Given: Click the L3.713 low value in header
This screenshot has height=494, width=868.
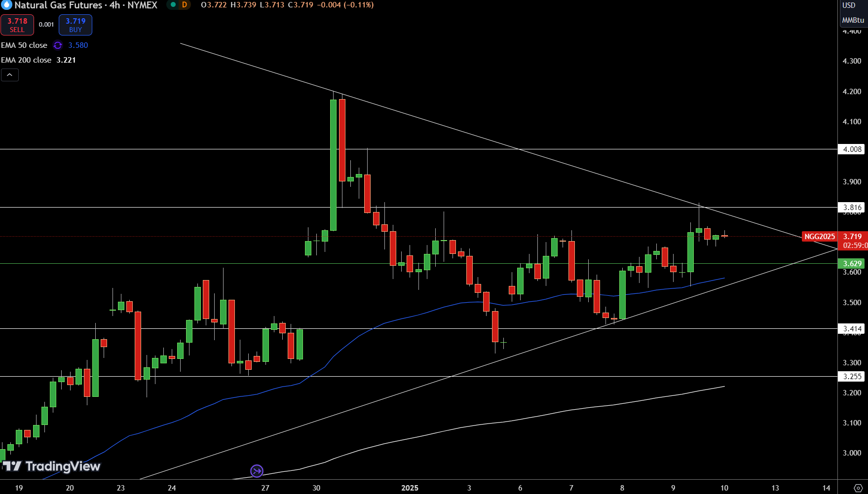Looking at the screenshot, I should (x=272, y=5).
